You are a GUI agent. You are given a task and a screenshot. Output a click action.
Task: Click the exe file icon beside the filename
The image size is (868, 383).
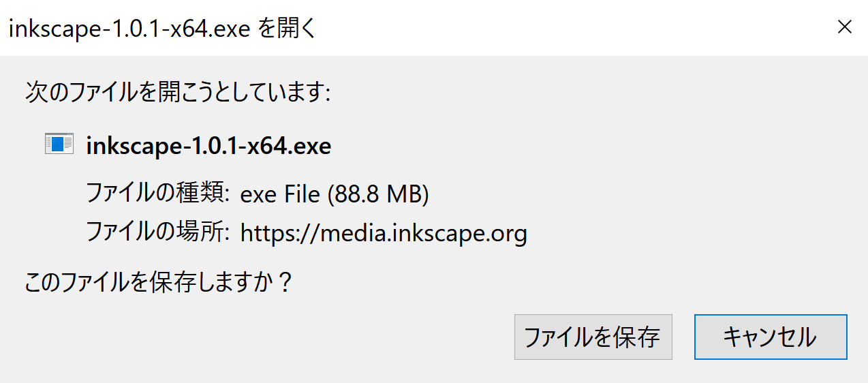[59, 144]
